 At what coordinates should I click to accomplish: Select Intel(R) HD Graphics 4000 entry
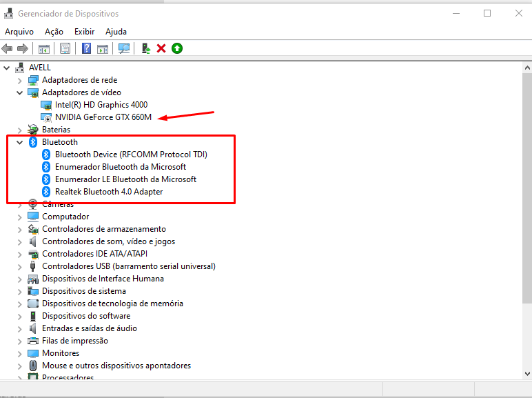click(x=101, y=105)
